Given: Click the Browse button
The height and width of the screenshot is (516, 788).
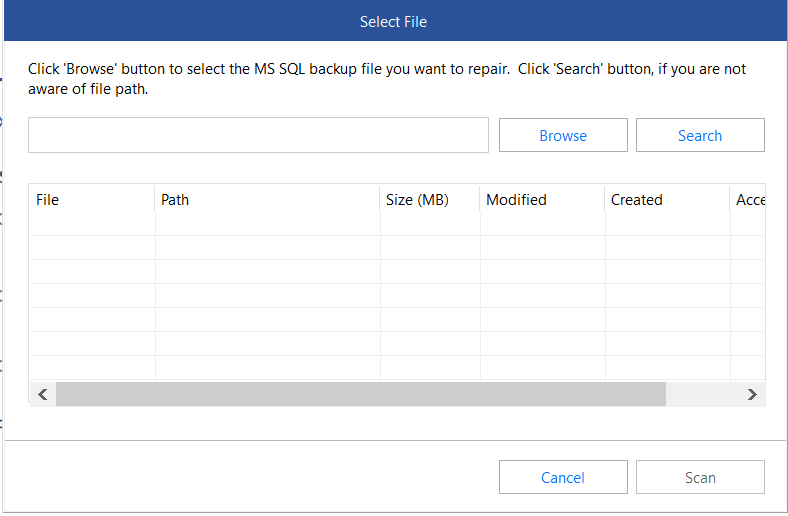Looking at the screenshot, I should 563,135.
